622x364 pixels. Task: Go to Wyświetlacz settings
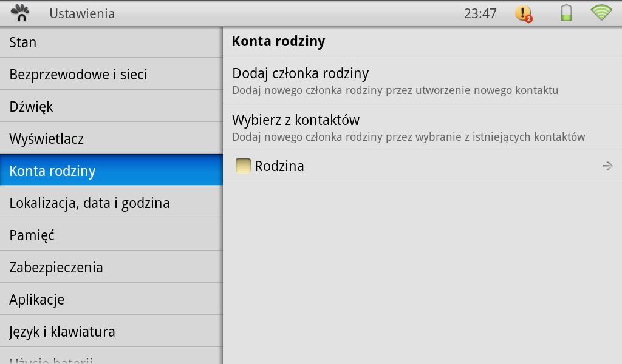pos(111,139)
